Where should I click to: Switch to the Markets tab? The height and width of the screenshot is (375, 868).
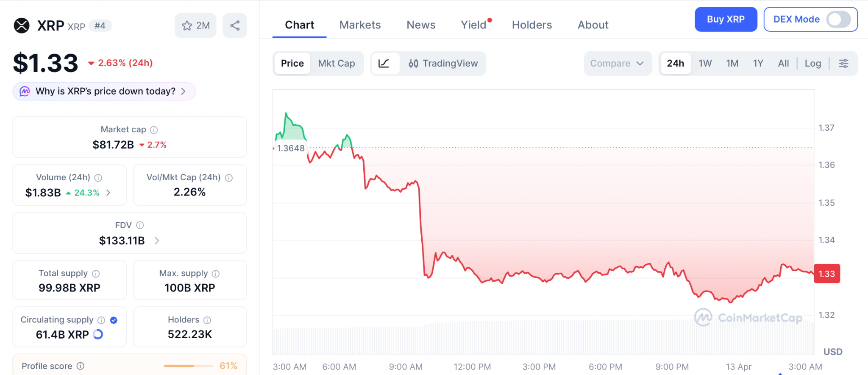point(360,25)
